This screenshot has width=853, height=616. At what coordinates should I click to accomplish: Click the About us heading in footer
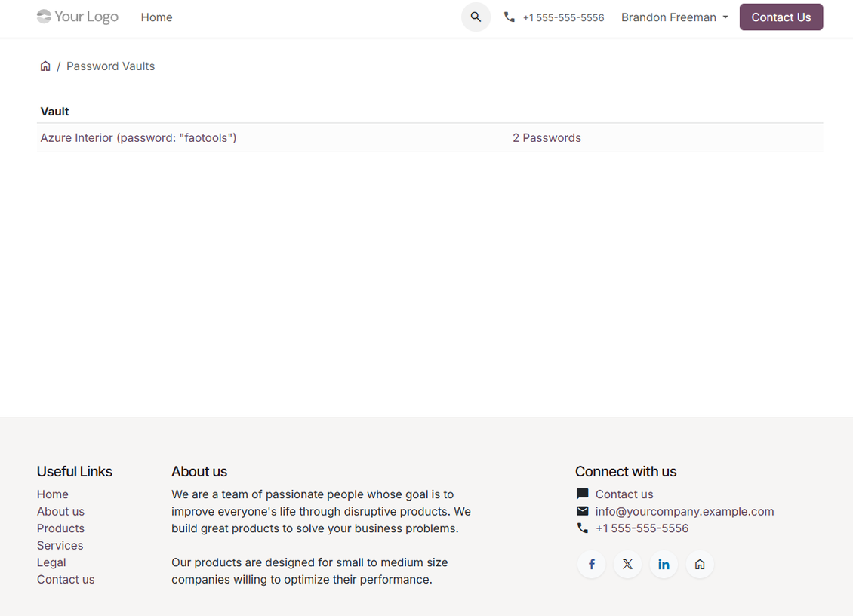(x=199, y=471)
